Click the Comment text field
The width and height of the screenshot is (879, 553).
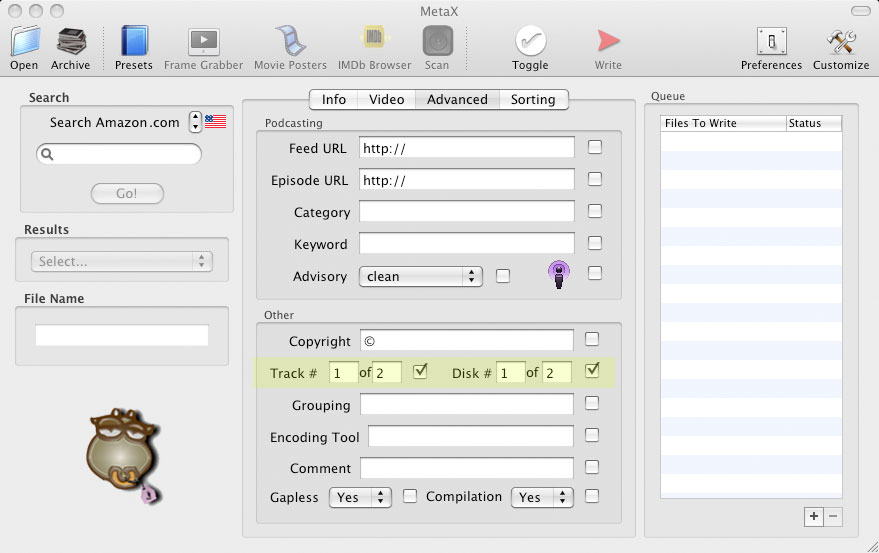pos(466,468)
